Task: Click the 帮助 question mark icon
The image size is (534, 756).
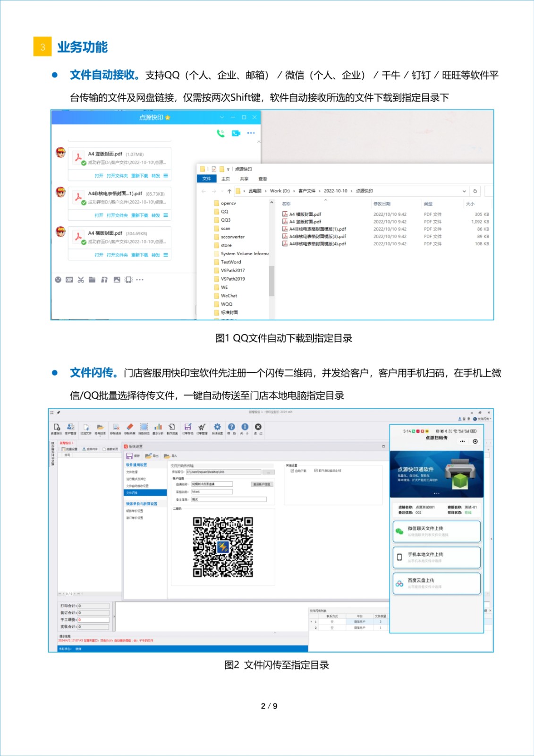Action: [231, 427]
